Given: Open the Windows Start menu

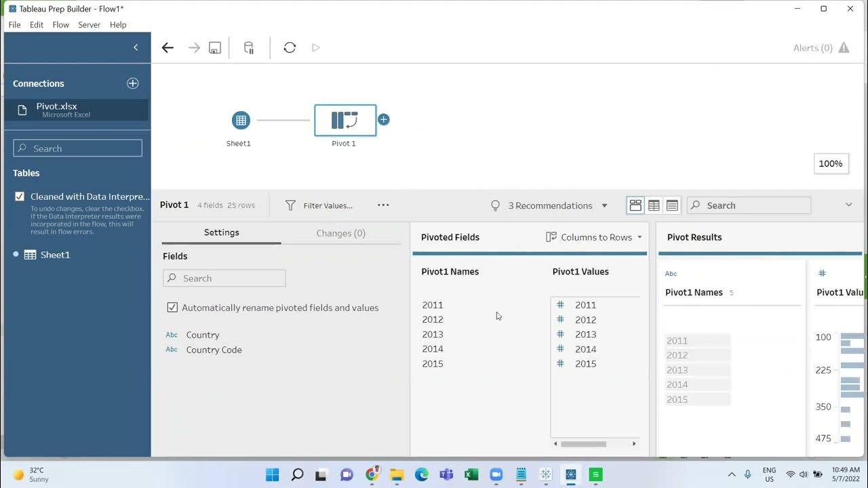Looking at the screenshot, I should tap(272, 474).
